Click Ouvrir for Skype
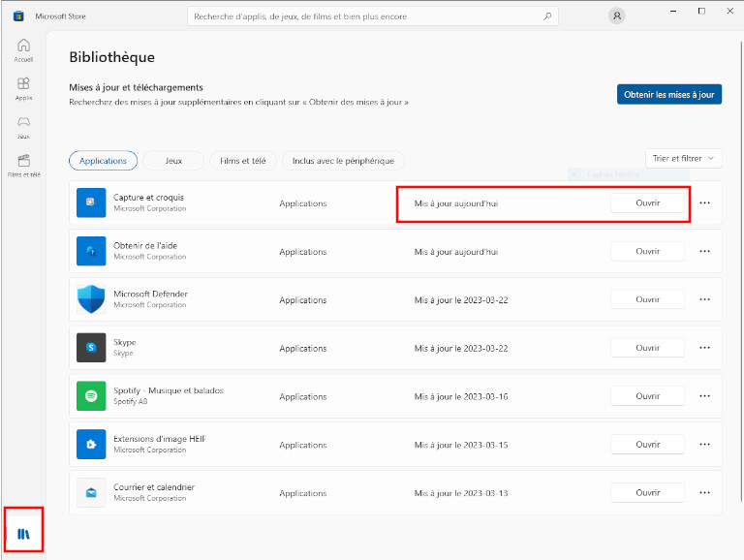Viewport: 744px width, 560px height. (x=647, y=348)
